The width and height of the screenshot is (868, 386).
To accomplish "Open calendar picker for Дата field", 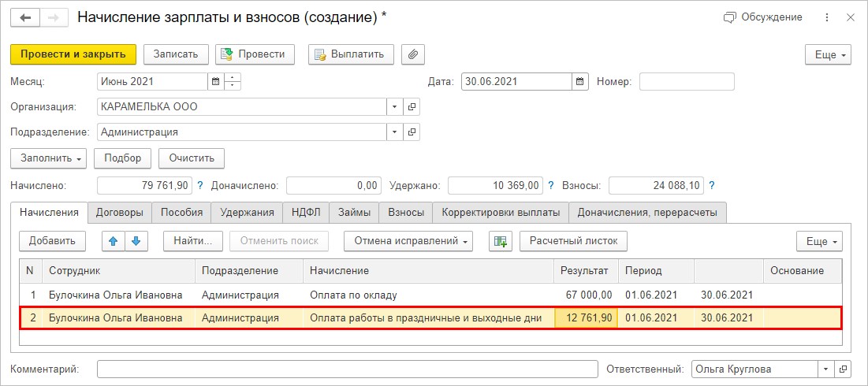I will point(579,82).
